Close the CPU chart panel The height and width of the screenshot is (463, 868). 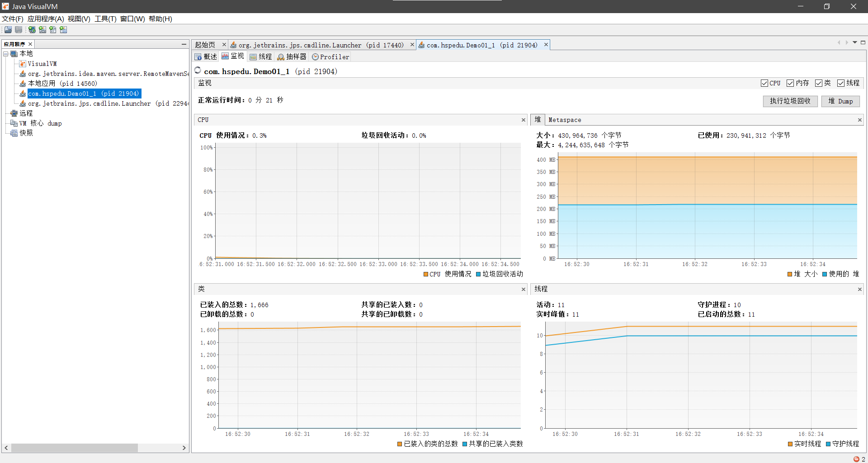point(524,120)
